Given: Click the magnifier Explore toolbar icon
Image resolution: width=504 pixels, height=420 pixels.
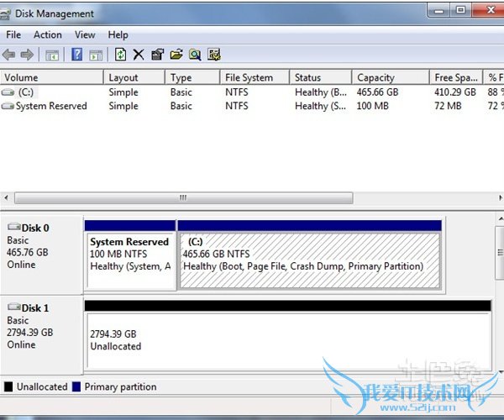Looking at the screenshot, I should [195, 55].
